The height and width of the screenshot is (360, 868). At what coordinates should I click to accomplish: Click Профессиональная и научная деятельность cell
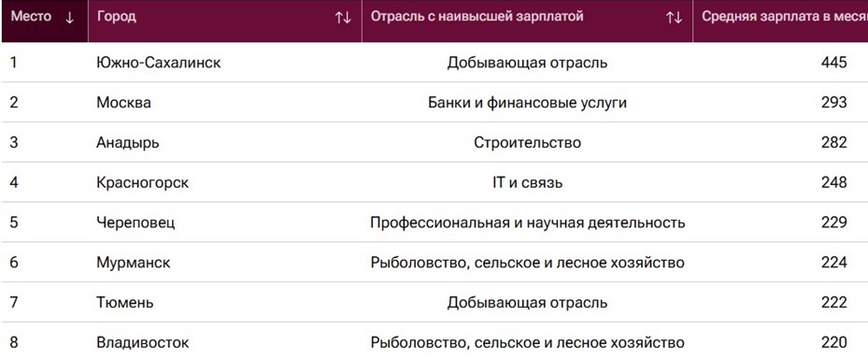pos(527,223)
